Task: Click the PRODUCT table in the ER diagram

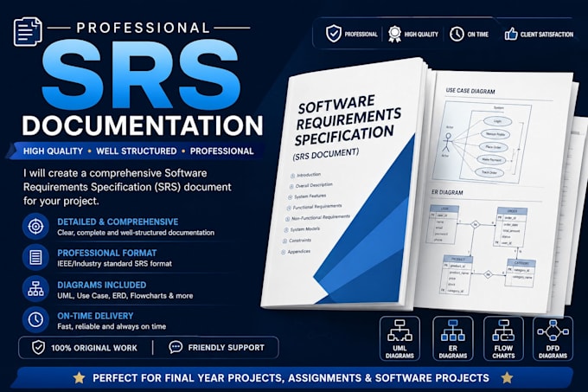Action: pyautogui.click(x=457, y=275)
